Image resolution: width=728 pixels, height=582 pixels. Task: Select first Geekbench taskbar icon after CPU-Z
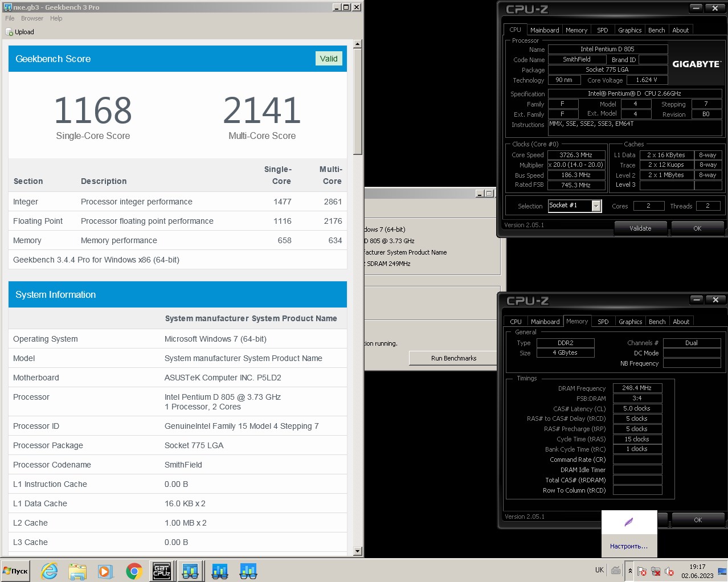click(x=190, y=571)
